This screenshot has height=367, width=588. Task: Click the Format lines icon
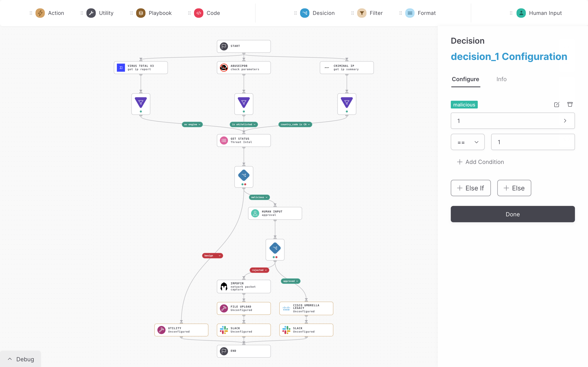pos(410,13)
